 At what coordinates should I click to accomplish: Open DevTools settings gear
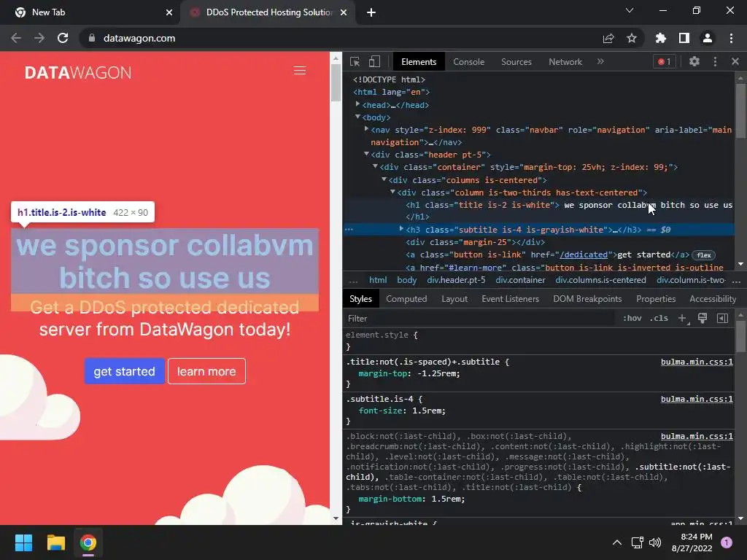coord(694,61)
